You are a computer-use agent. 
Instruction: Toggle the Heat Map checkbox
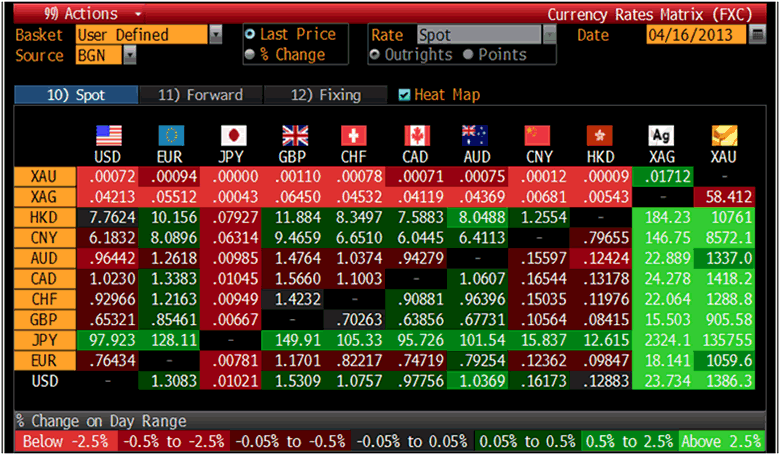click(405, 95)
